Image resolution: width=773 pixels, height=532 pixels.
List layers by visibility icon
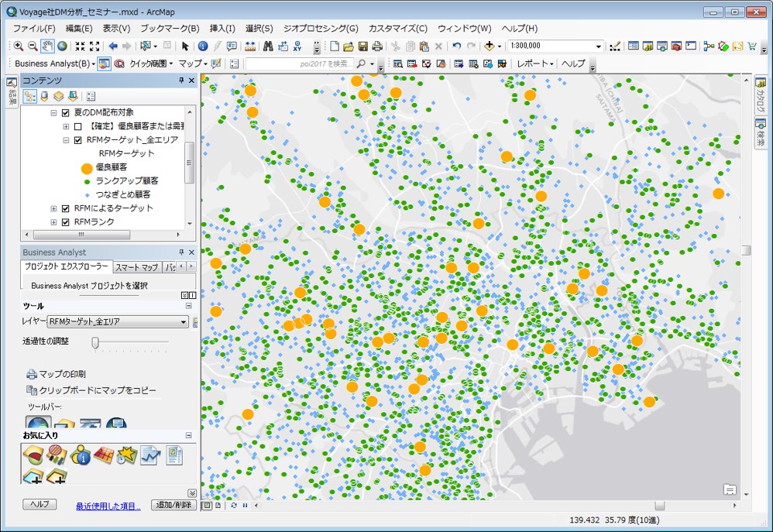pyautogui.click(x=59, y=96)
